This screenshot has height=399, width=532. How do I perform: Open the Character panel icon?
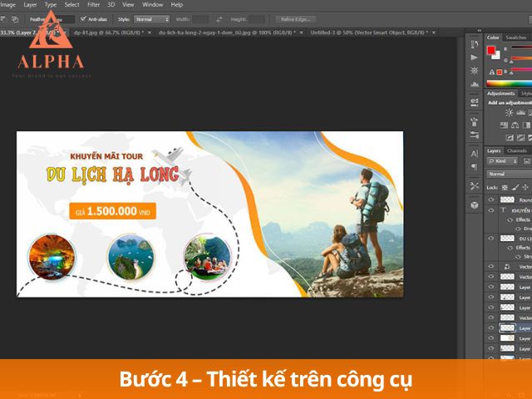[474, 153]
